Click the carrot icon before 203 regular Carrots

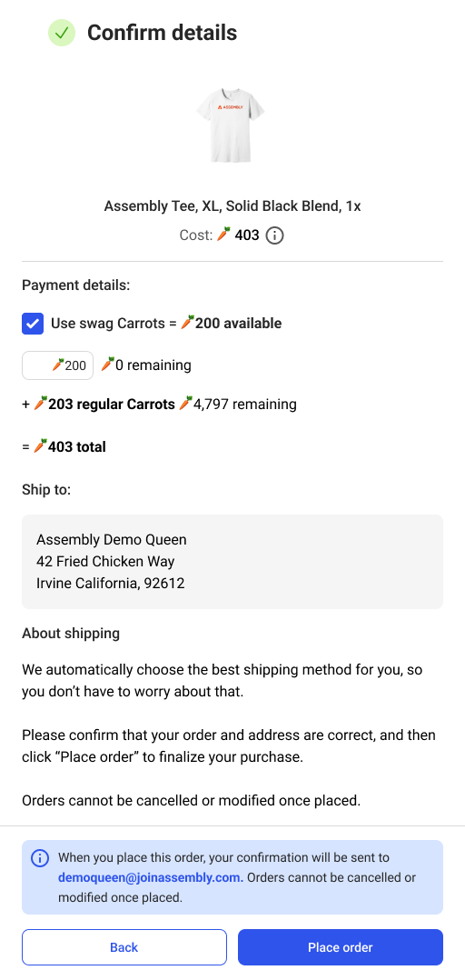click(x=41, y=404)
